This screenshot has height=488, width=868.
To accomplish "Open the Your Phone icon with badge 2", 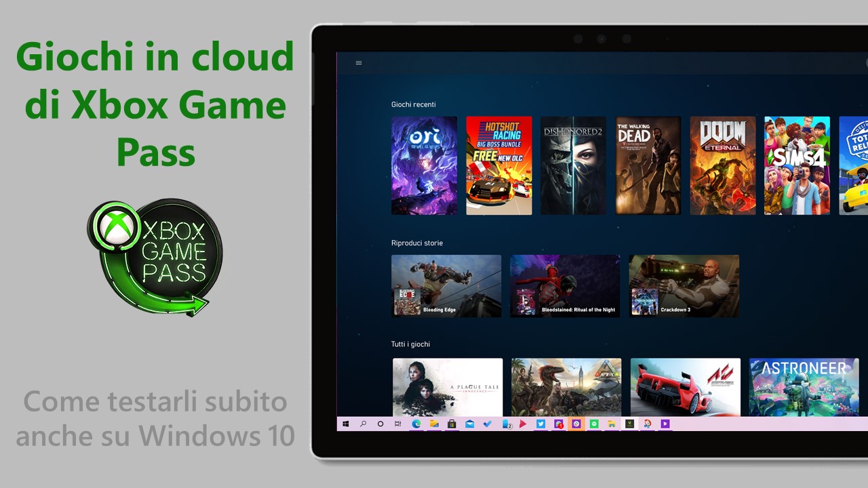I will pos(507,424).
